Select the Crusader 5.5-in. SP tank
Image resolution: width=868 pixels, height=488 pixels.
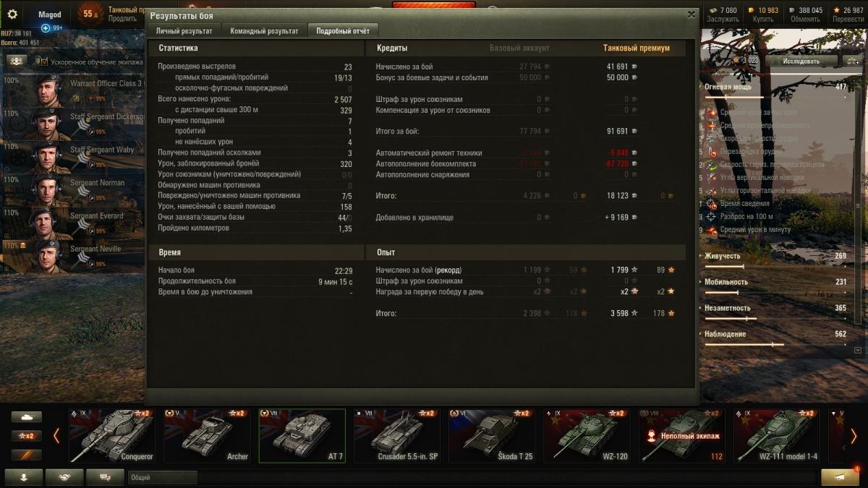tap(396, 436)
